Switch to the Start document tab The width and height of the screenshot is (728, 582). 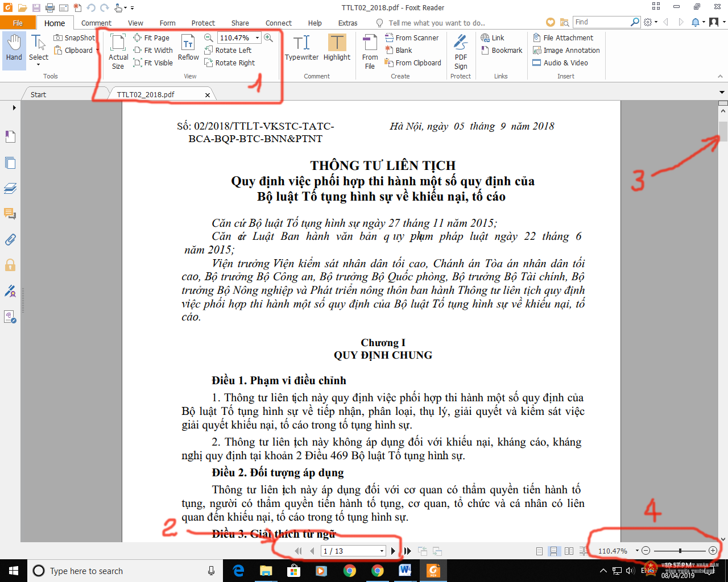tap(38, 94)
